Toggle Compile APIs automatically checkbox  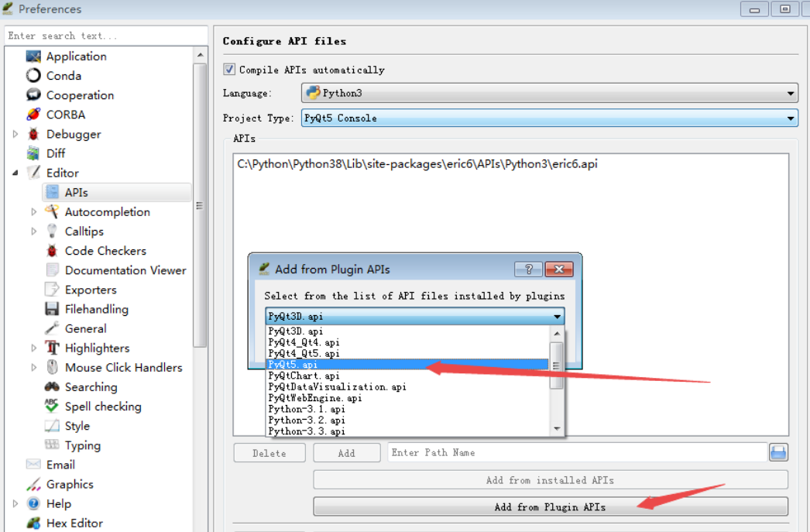pyautogui.click(x=229, y=69)
